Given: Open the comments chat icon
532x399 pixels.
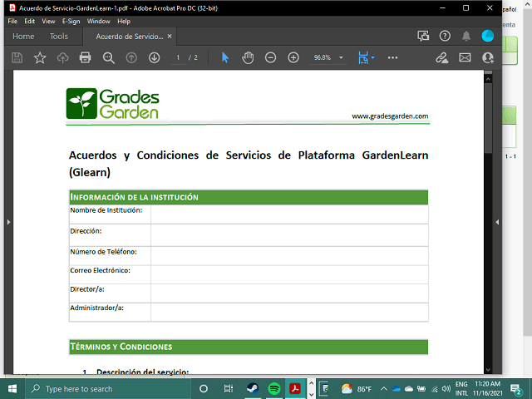Looking at the screenshot, I should [x=423, y=36].
